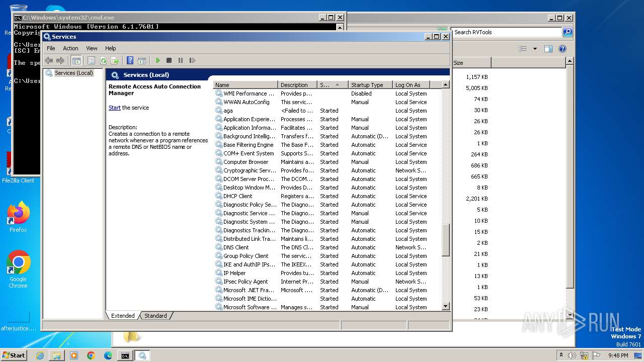This screenshot has height=362, width=644.
Task: Switch to cmd.exe taskbar button
Action: 125,355
